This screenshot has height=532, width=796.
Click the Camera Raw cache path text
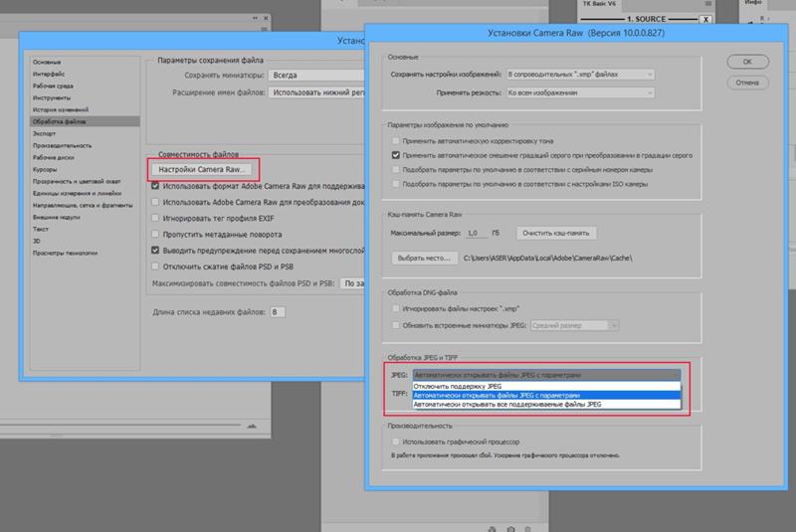(548, 259)
